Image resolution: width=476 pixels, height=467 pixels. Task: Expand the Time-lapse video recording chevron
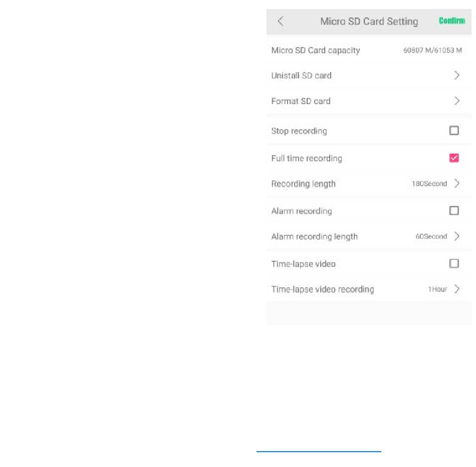pyautogui.click(x=456, y=289)
